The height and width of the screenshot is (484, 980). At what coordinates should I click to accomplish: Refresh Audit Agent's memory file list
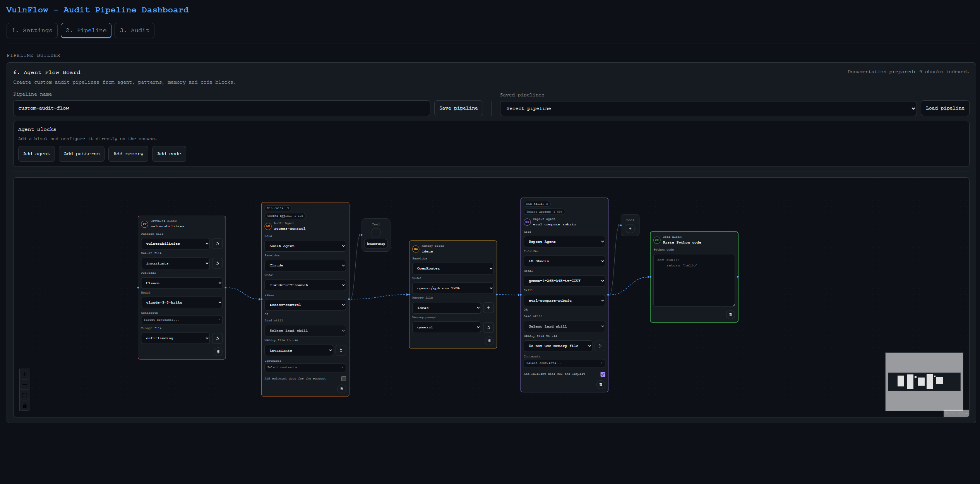(x=341, y=350)
